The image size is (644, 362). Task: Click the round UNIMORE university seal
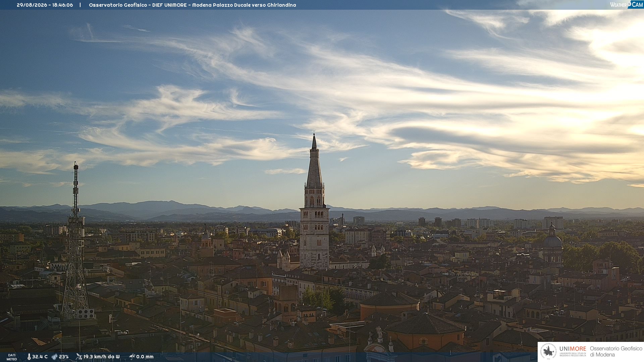pos(548,352)
